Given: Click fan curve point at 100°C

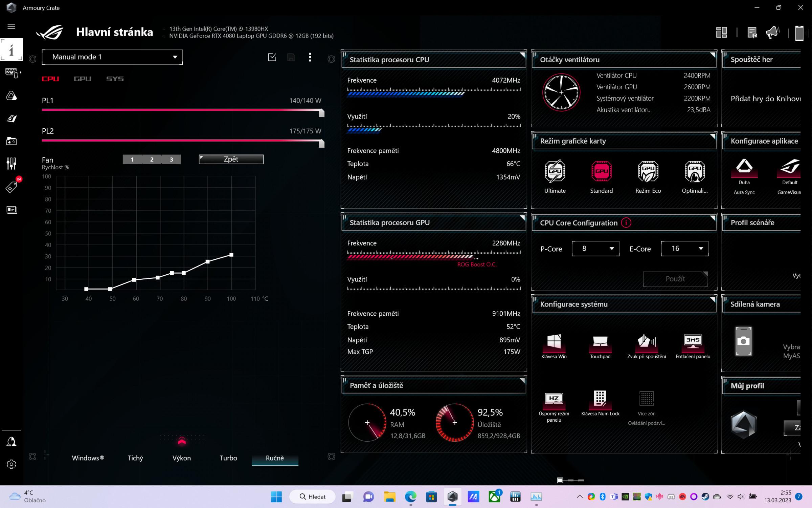Looking at the screenshot, I should 231,255.
